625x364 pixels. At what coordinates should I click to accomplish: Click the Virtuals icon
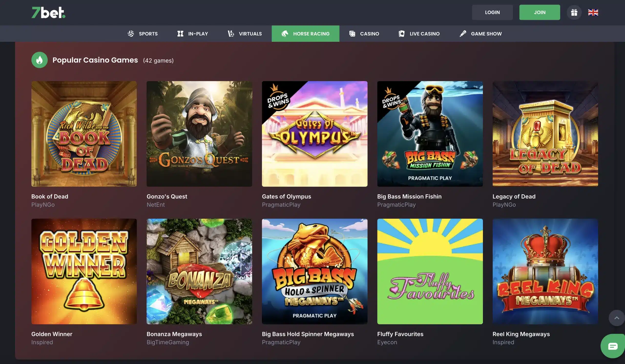pyautogui.click(x=231, y=33)
